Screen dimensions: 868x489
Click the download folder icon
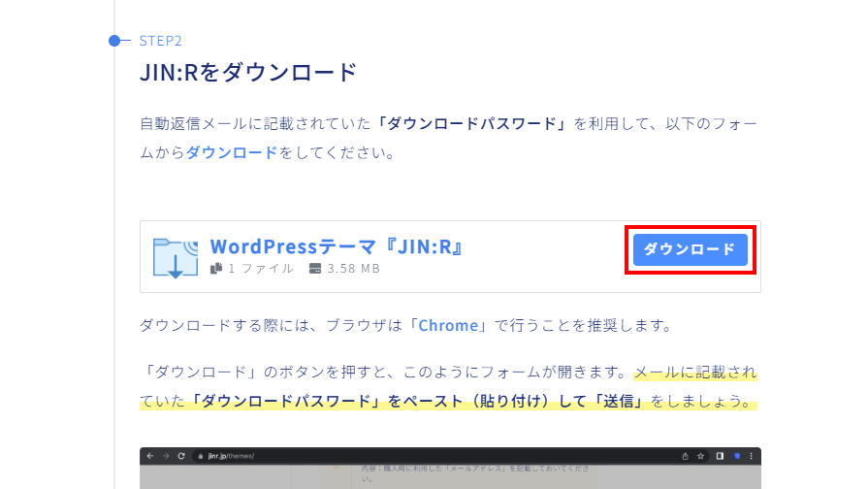176,257
